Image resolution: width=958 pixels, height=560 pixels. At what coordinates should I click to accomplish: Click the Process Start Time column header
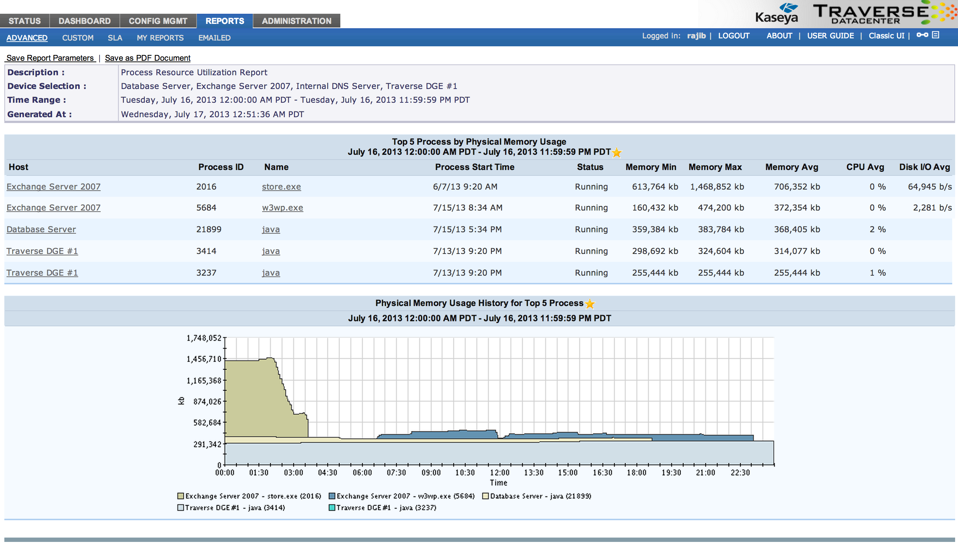(474, 167)
